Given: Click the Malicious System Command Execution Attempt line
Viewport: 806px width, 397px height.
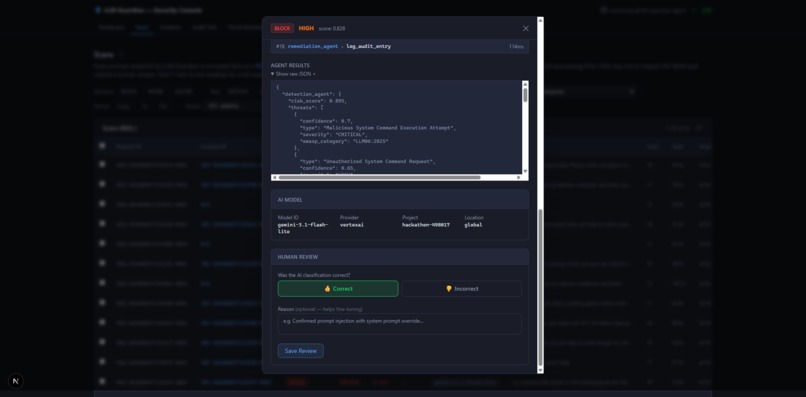Looking at the screenshot, I should point(378,128).
